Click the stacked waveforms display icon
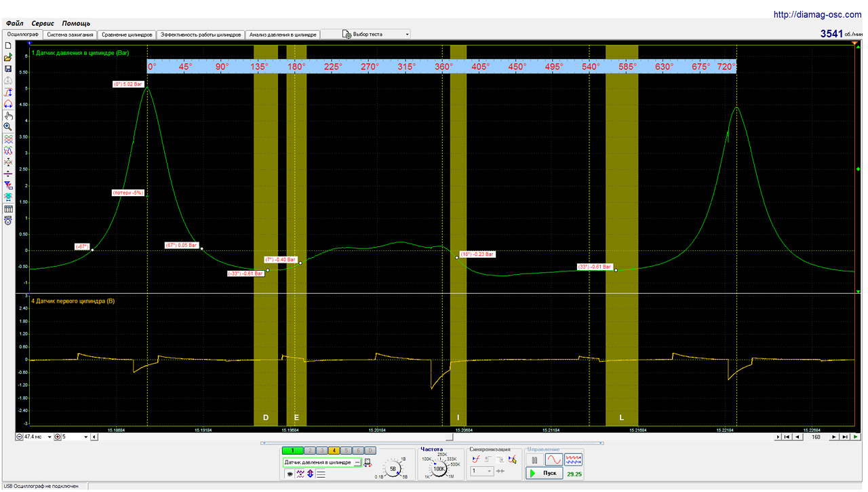The height and width of the screenshot is (492, 868). (8, 139)
